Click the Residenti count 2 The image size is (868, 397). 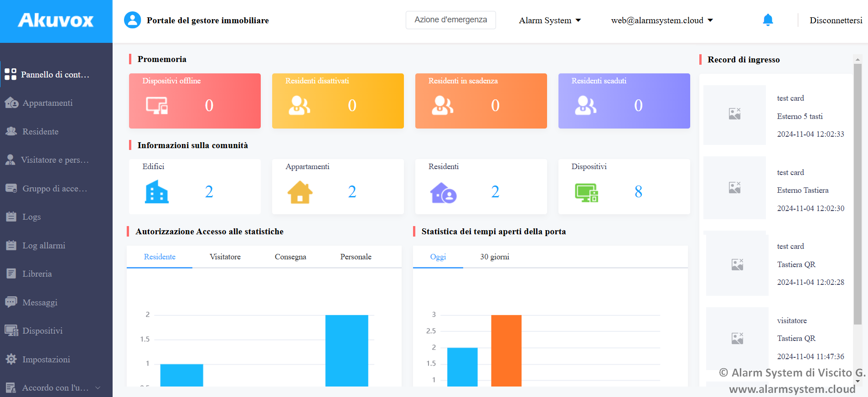pos(495,191)
